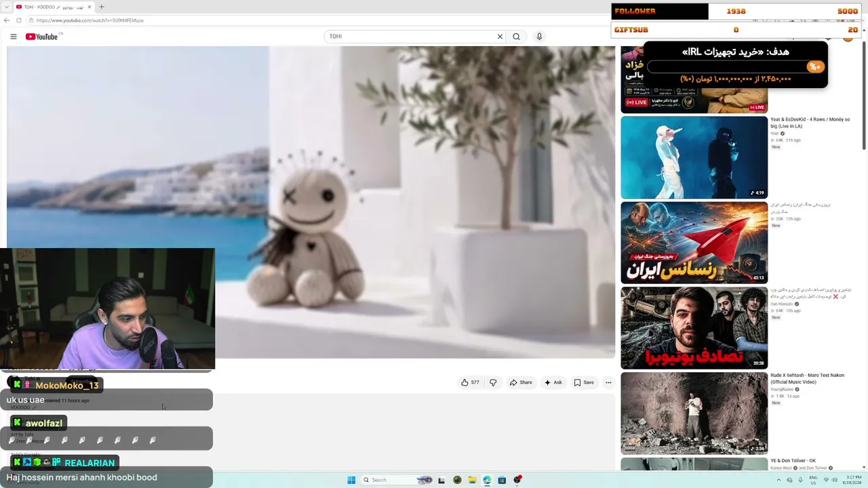Share the current video
The width and height of the screenshot is (868, 488).
[x=521, y=382]
